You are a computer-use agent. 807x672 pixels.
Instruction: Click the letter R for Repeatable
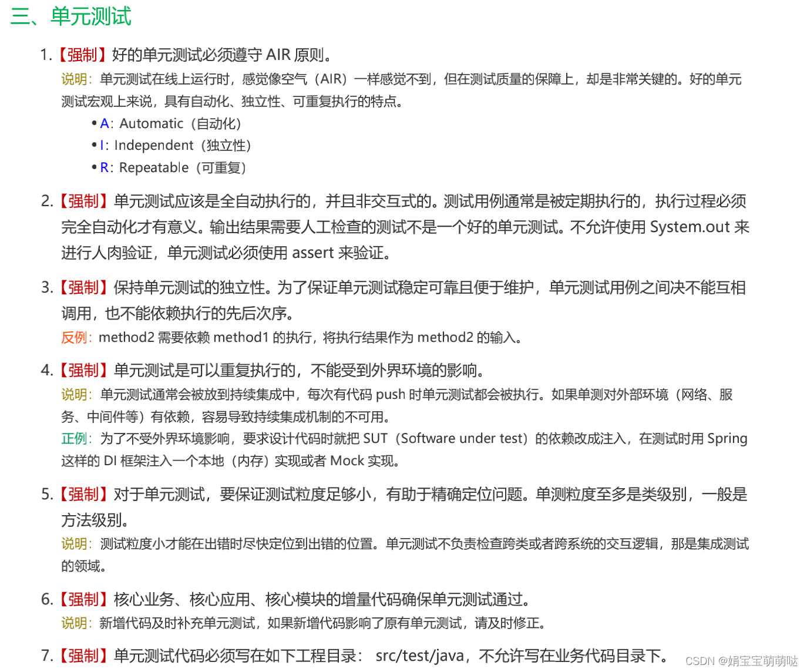tap(104, 167)
